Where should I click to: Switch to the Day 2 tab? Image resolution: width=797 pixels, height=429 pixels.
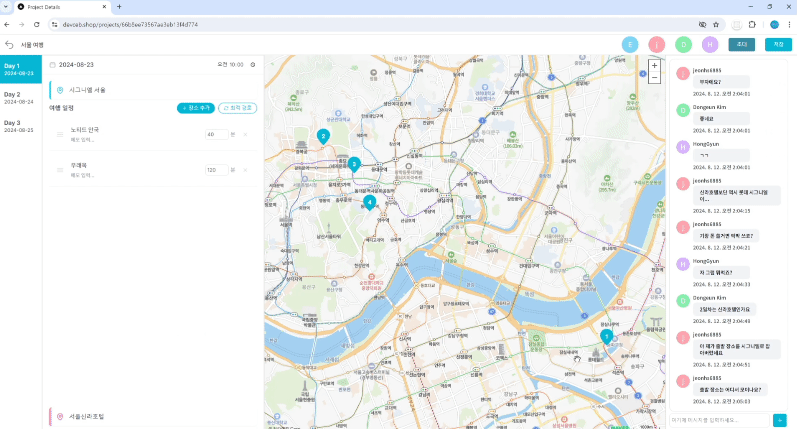(x=21, y=98)
